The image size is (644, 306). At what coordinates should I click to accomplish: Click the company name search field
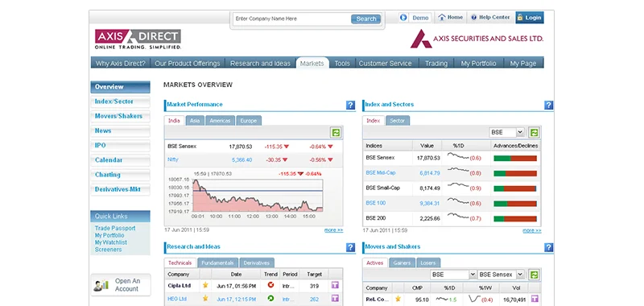click(291, 19)
